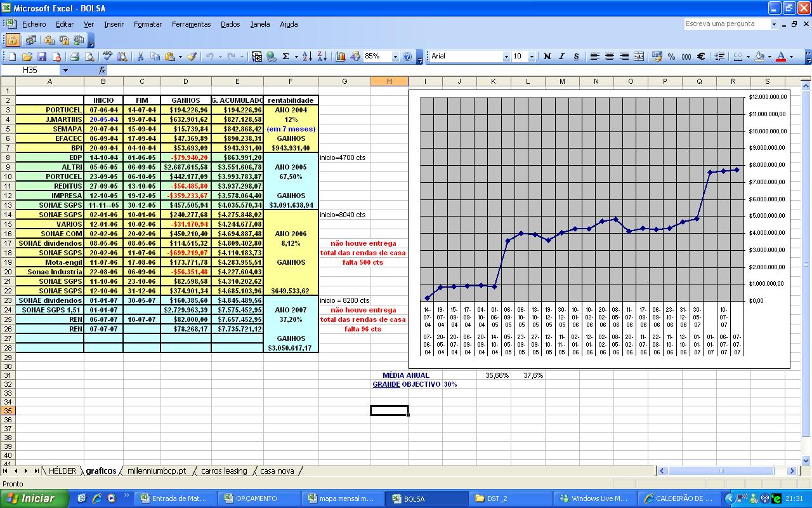Open the font size dropdown
Viewport: 812px width, 508px height.
click(532, 57)
